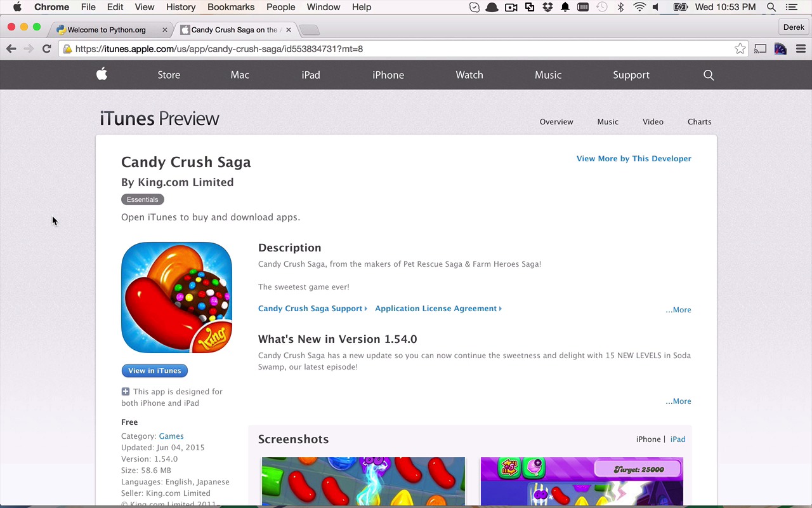Click the volume icon in the menu bar
This screenshot has width=812, height=508.
coord(657,7)
